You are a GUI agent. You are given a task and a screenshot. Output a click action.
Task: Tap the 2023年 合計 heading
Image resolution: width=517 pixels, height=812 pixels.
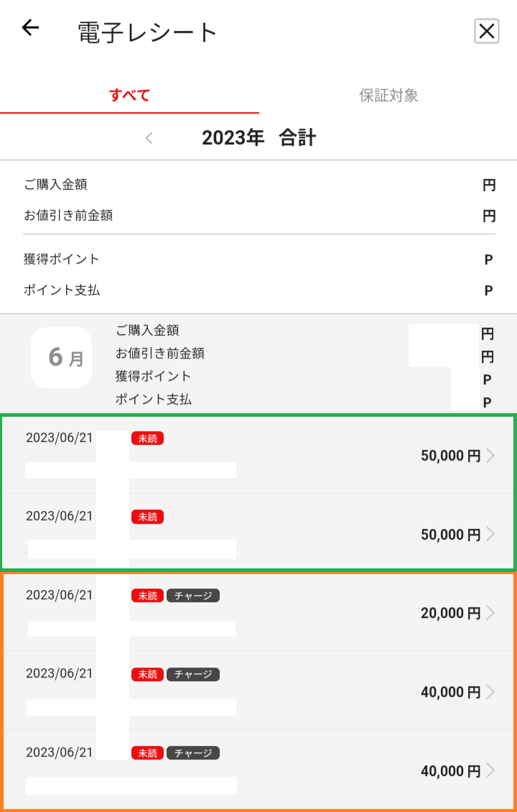pyautogui.click(x=258, y=138)
